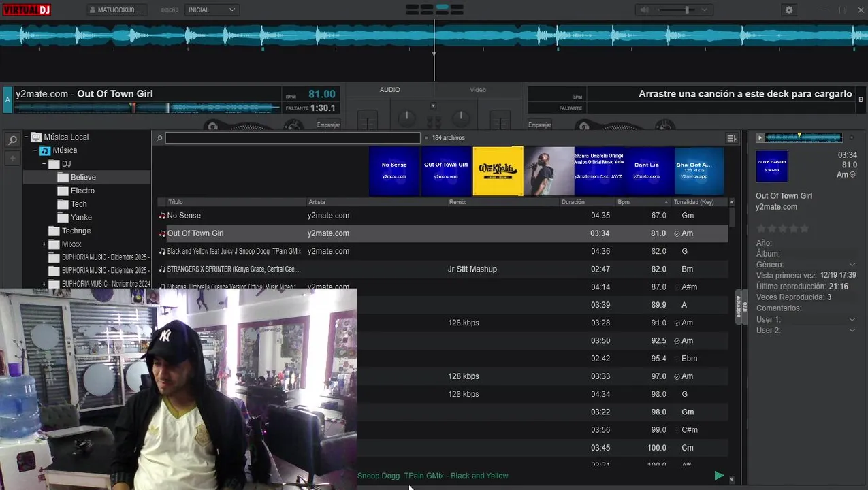Open the User 2 field dropdown
Image resolution: width=868 pixels, height=490 pixels.
pyautogui.click(x=852, y=331)
